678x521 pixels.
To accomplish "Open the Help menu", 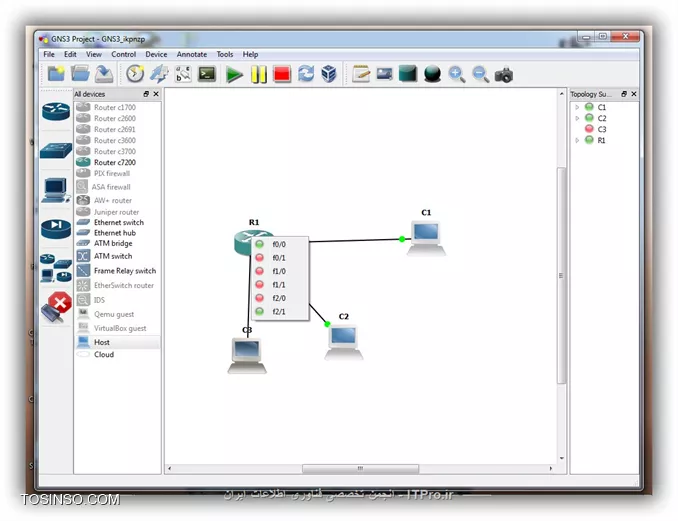I will tap(250, 54).
